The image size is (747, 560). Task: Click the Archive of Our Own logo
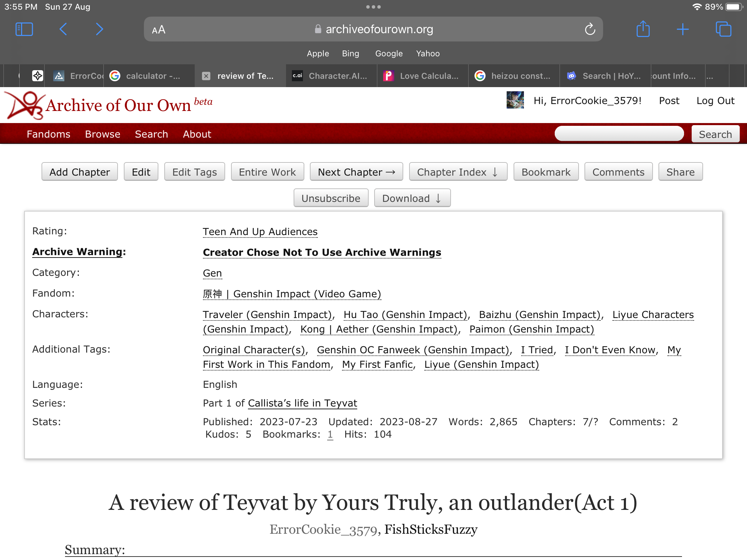(24, 105)
